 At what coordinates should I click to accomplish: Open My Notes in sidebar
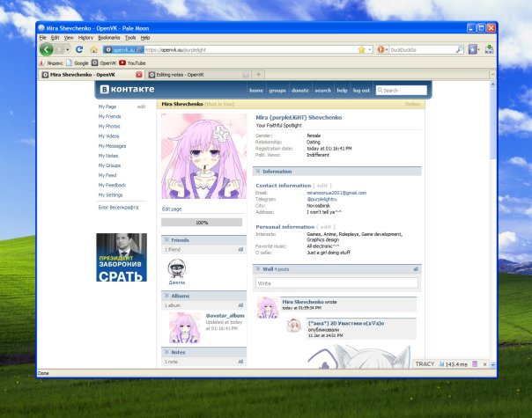(108, 156)
